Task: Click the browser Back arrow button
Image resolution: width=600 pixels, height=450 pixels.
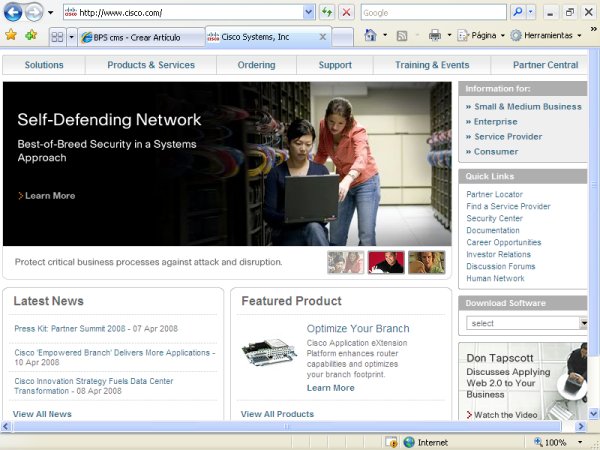Action: [13, 13]
